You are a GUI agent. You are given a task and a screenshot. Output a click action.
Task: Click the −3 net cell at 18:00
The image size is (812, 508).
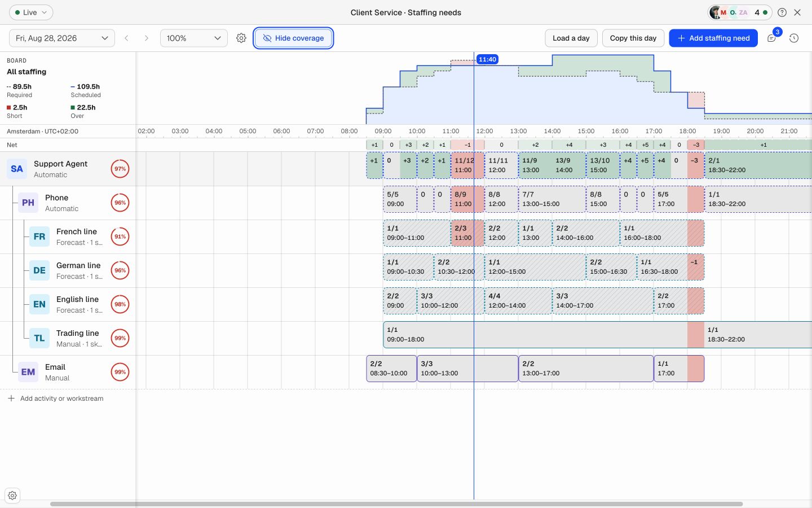click(x=696, y=145)
